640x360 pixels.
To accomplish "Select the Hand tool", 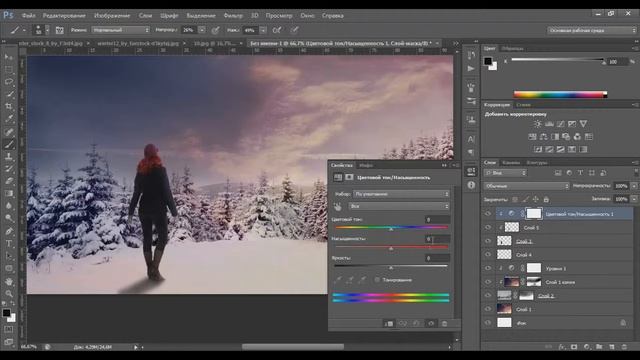I will coord(9,282).
